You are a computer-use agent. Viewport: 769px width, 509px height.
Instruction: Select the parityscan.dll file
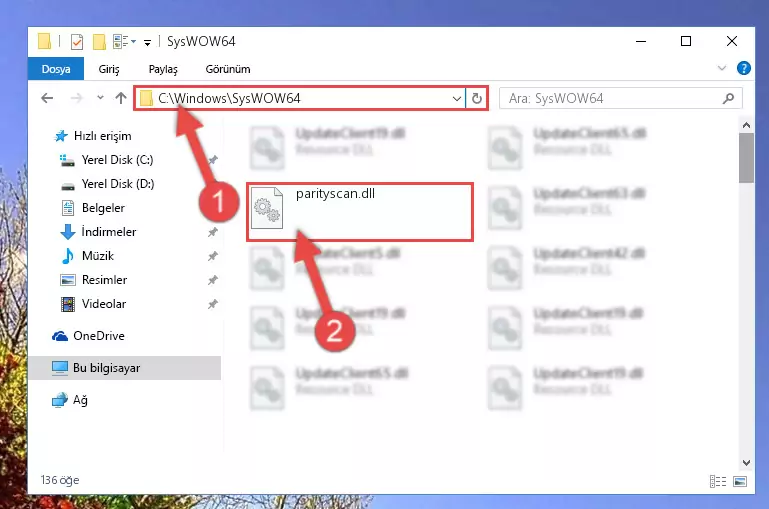click(360, 212)
